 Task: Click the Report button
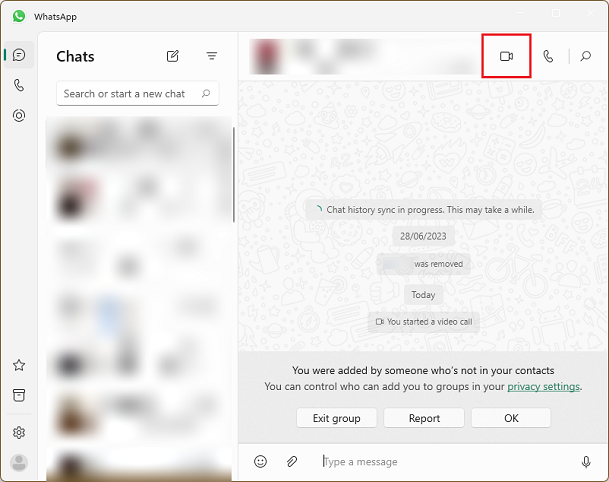coord(424,418)
